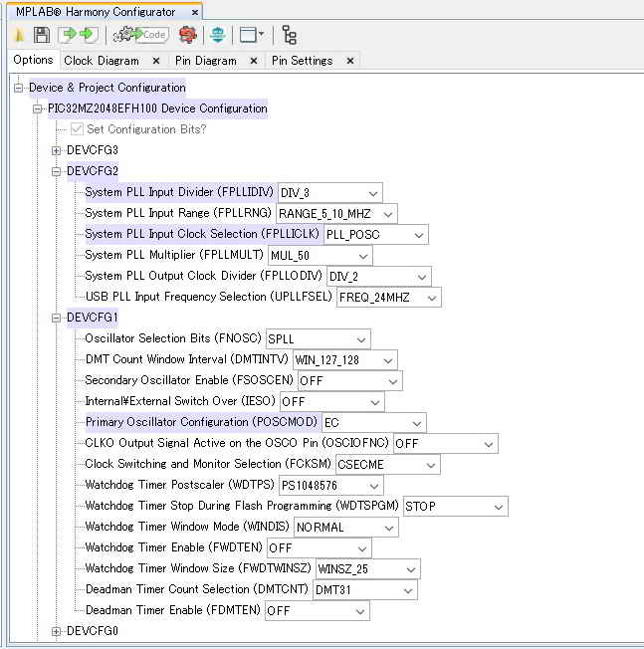Select the DEVCFG0 tree label
The width and height of the screenshot is (644, 649).
click(93, 631)
